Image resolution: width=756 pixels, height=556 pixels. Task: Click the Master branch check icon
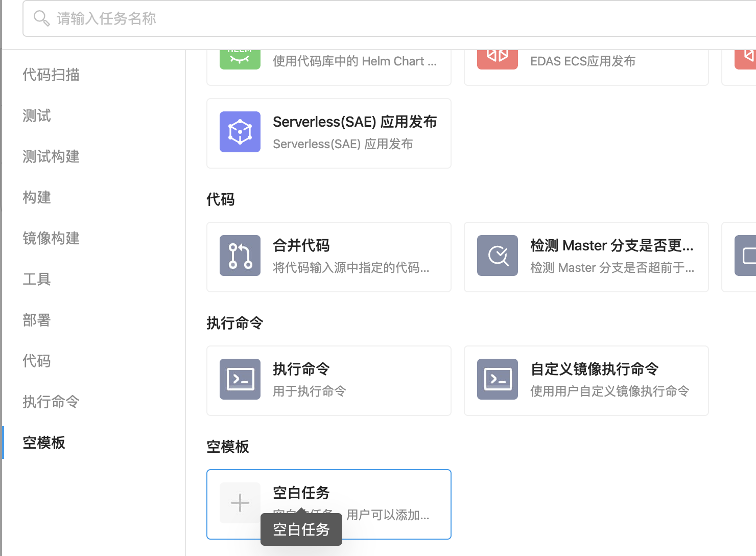pyautogui.click(x=498, y=256)
